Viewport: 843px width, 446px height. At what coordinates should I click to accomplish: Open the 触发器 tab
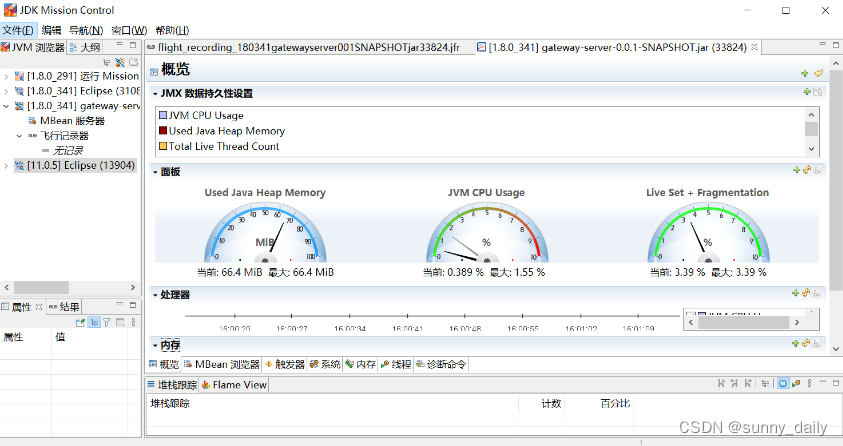tap(284, 364)
